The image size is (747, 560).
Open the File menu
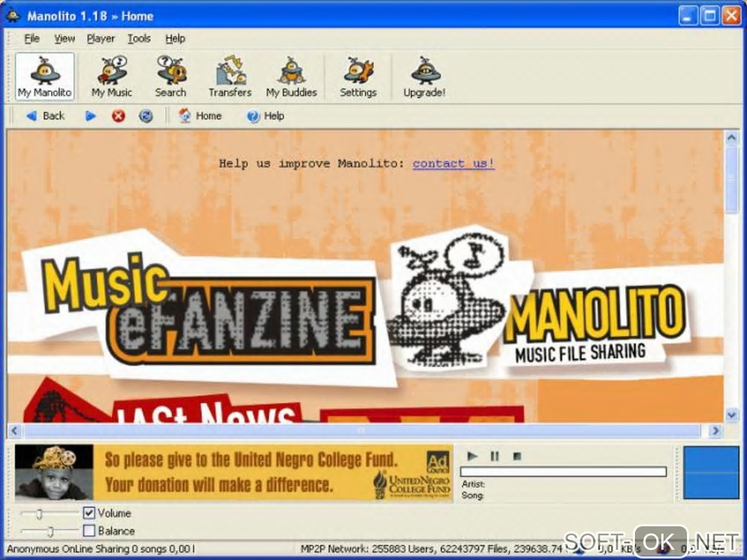pos(32,39)
